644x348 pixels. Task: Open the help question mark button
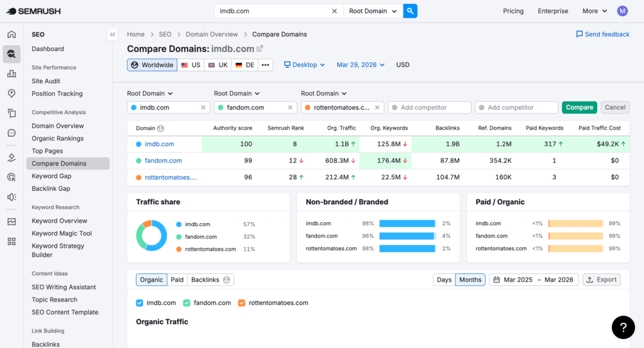(x=623, y=327)
